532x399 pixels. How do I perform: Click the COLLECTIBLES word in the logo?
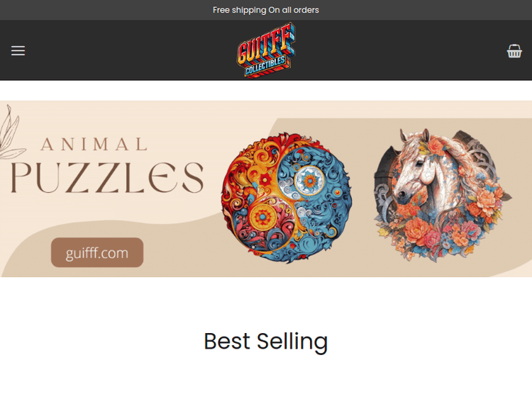pos(265,66)
